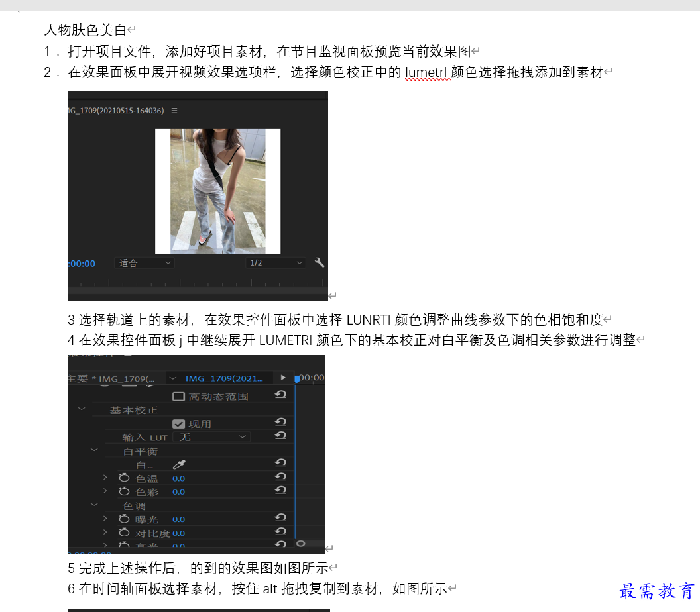Click the monitor time ruler
The width and height of the screenshot is (700, 612).
click(198, 282)
